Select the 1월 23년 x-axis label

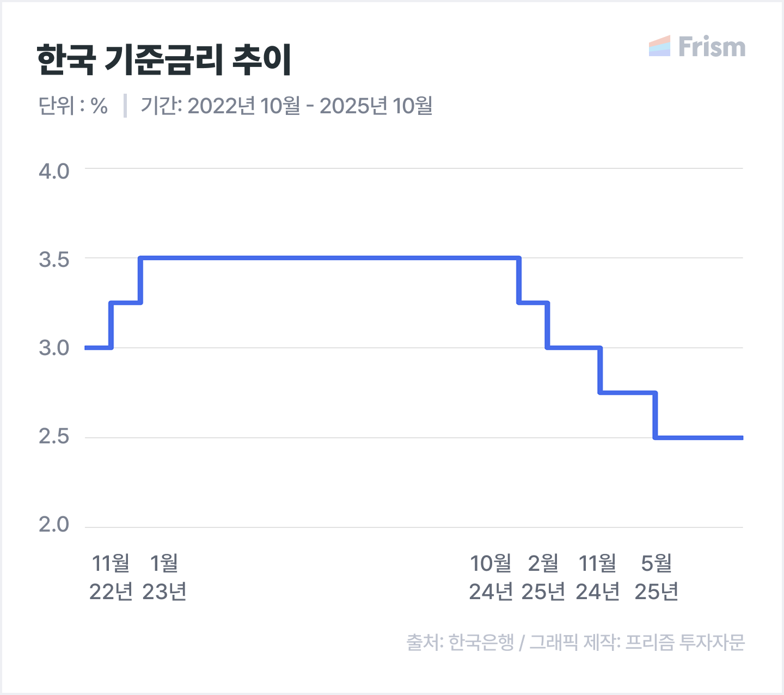(164, 577)
